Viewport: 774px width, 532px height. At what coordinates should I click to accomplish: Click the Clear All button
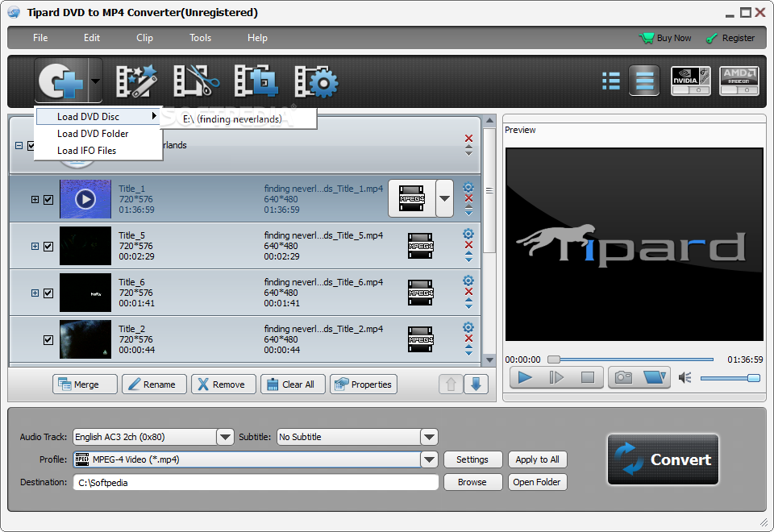pyautogui.click(x=293, y=384)
